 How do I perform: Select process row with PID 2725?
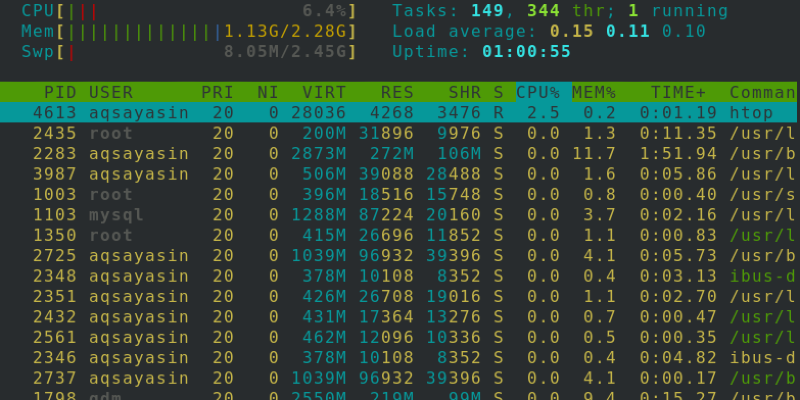click(x=400, y=255)
